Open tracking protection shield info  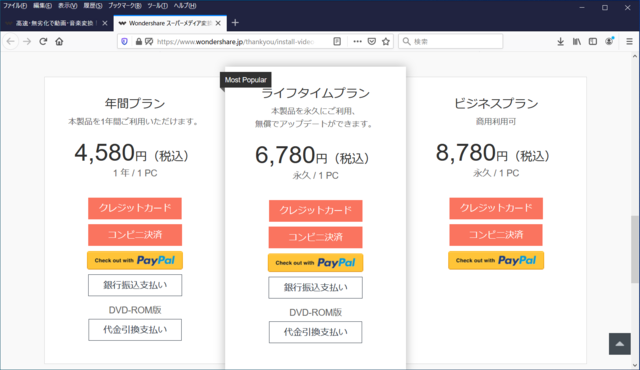pos(124,41)
